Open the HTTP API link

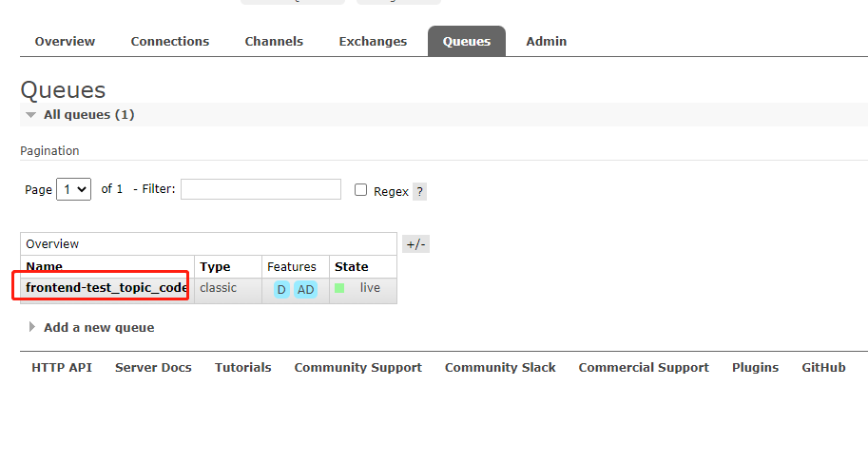tap(62, 368)
